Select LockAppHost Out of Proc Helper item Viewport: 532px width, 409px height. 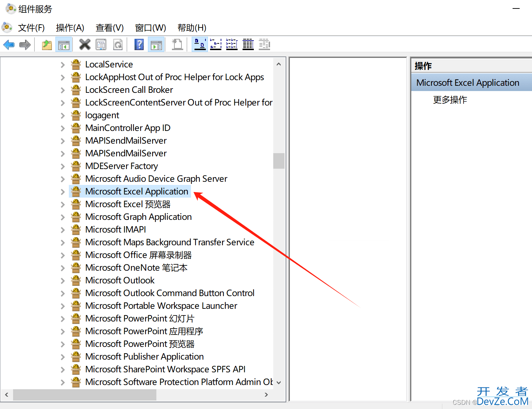click(174, 77)
